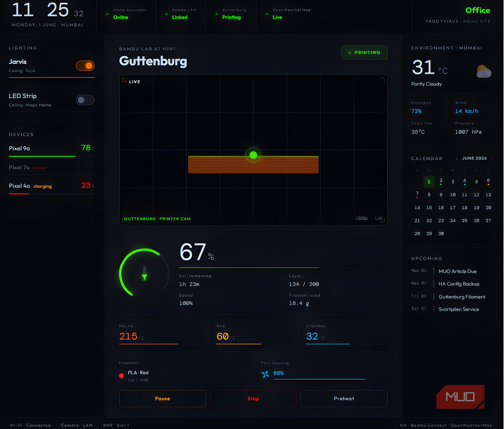Click the Filament used 18.4 g value
Viewport: 504px width, 429px height.
click(x=299, y=303)
